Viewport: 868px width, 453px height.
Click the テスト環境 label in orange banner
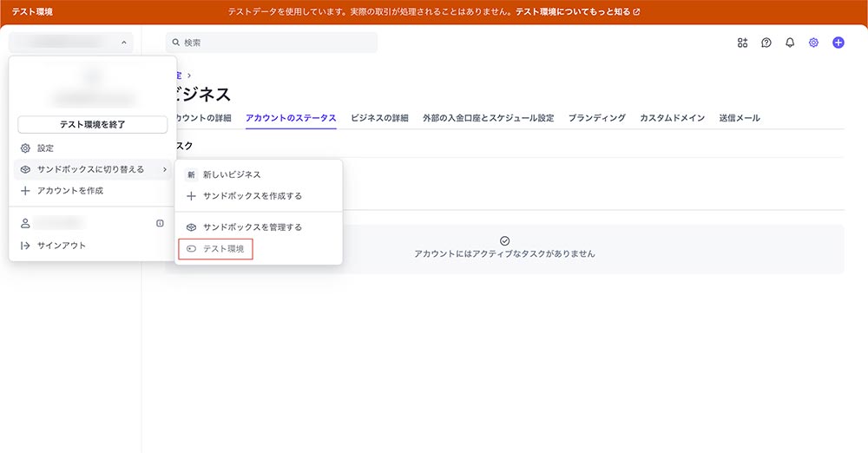32,11
